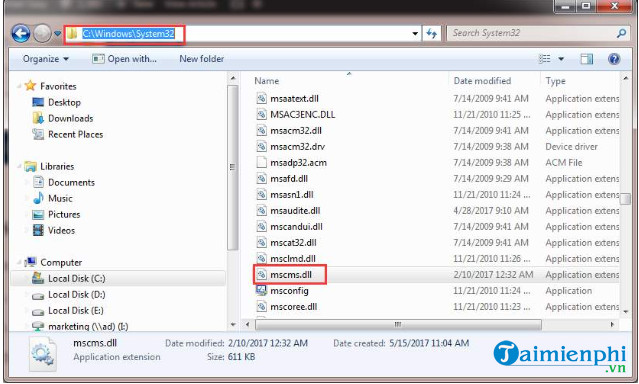Open the Videos library
Screen dimensions: 639x384
coord(61,230)
